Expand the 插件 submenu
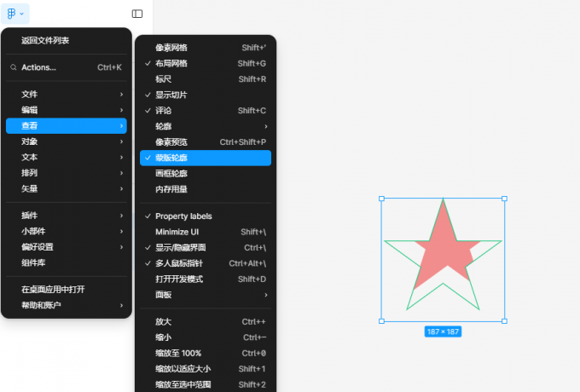 67,216
